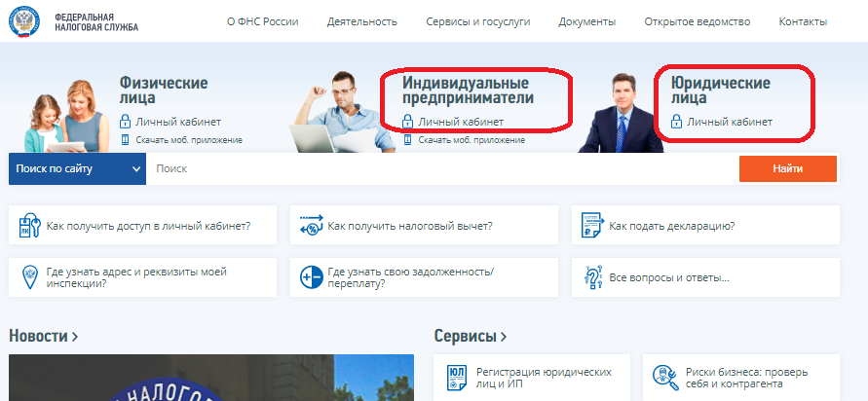
Task: Click the debt/overpayment plus-minus icon
Action: pyautogui.click(x=312, y=277)
